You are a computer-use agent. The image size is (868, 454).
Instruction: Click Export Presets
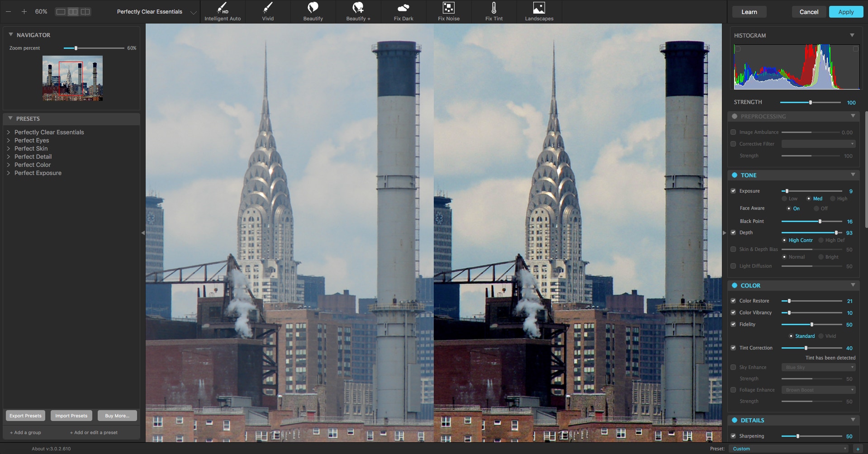25,416
